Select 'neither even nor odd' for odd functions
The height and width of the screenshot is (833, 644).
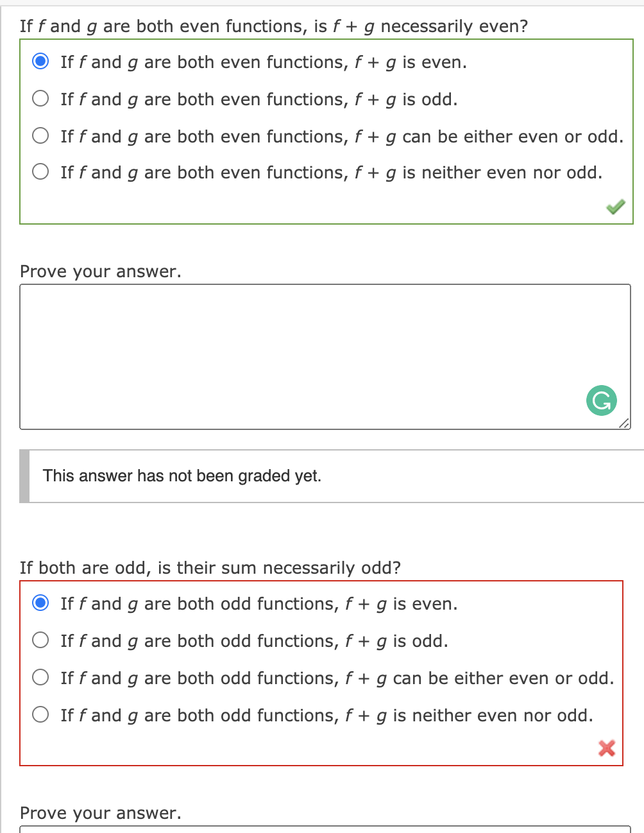tap(40, 715)
